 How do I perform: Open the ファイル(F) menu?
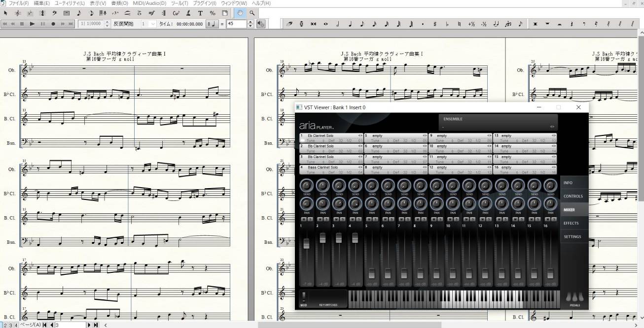[x=19, y=3]
